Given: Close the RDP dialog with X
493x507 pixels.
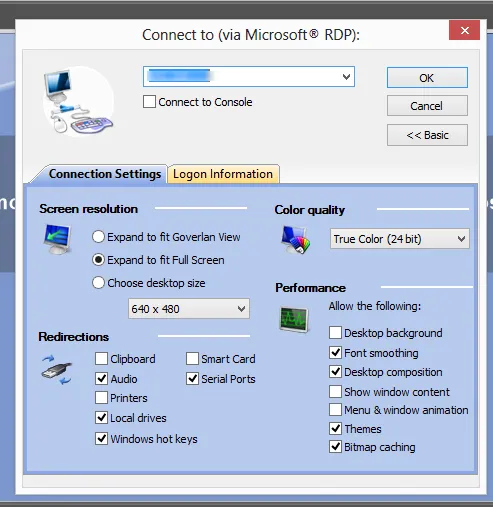Looking at the screenshot, I should (464, 30).
